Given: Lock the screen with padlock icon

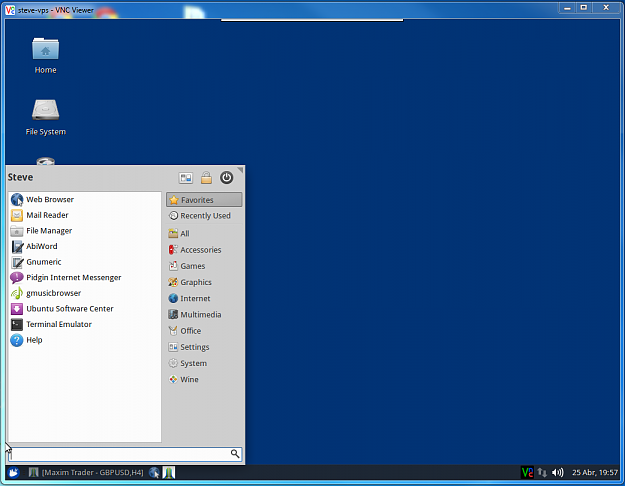Looking at the screenshot, I should pyautogui.click(x=206, y=178).
